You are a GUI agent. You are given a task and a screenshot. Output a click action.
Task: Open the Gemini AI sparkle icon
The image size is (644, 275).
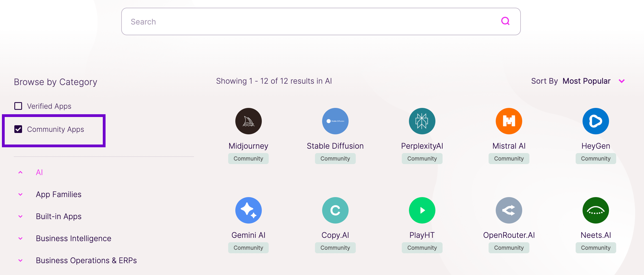click(248, 210)
